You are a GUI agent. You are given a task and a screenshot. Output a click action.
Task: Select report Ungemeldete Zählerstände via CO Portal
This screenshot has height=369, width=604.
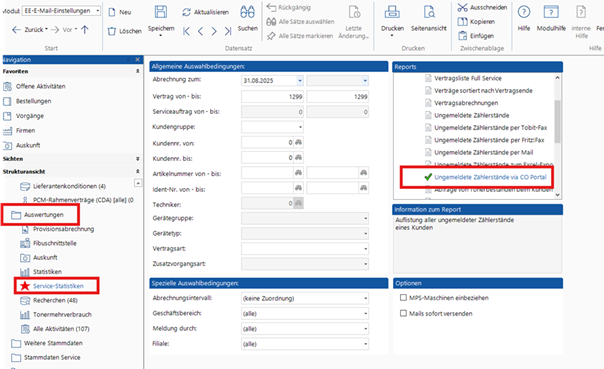tap(490, 177)
